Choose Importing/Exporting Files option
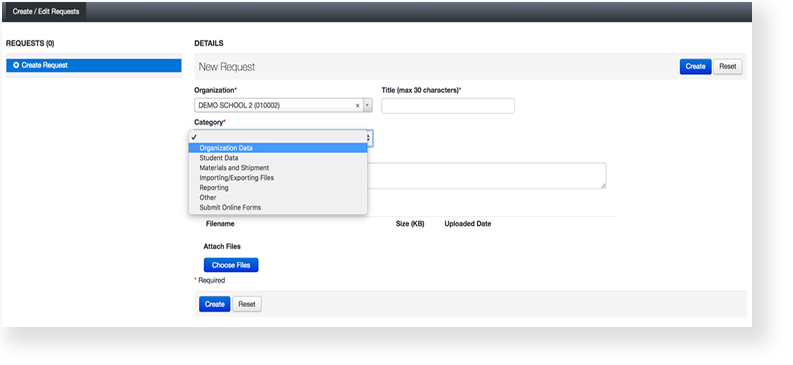The width and height of the screenshot is (793, 365). click(x=278, y=178)
